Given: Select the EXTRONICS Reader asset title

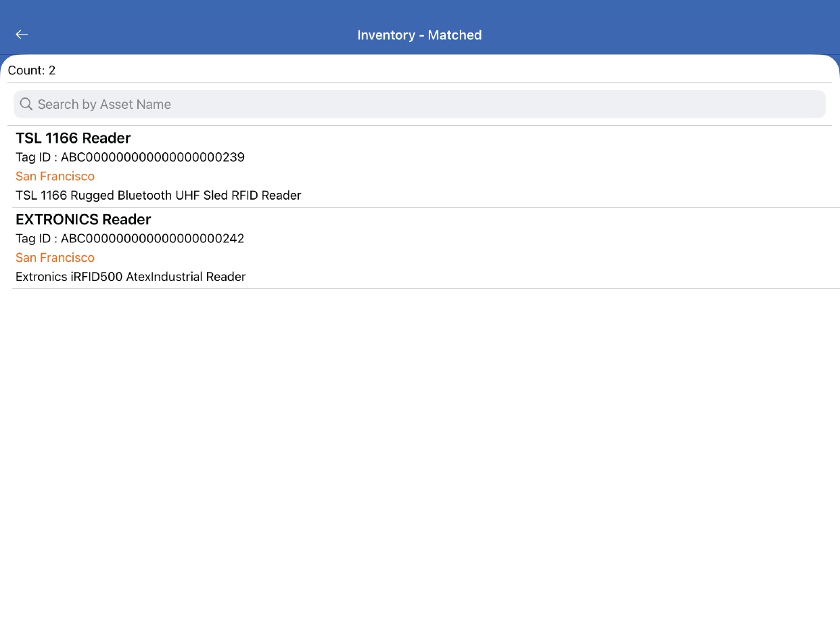Looking at the screenshot, I should click(83, 219).
